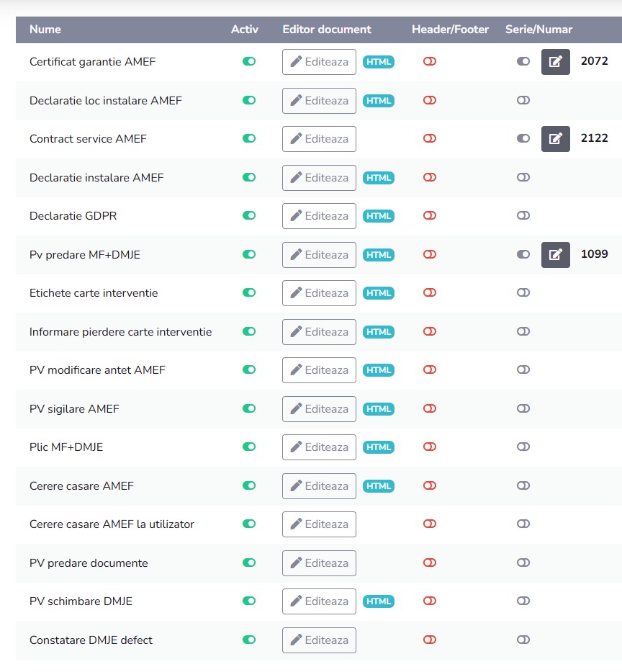The width and height of the screenshot is (622, 672).
Task: Edit the PV modificare antet AMEF document
Action: tap(319, 370)
